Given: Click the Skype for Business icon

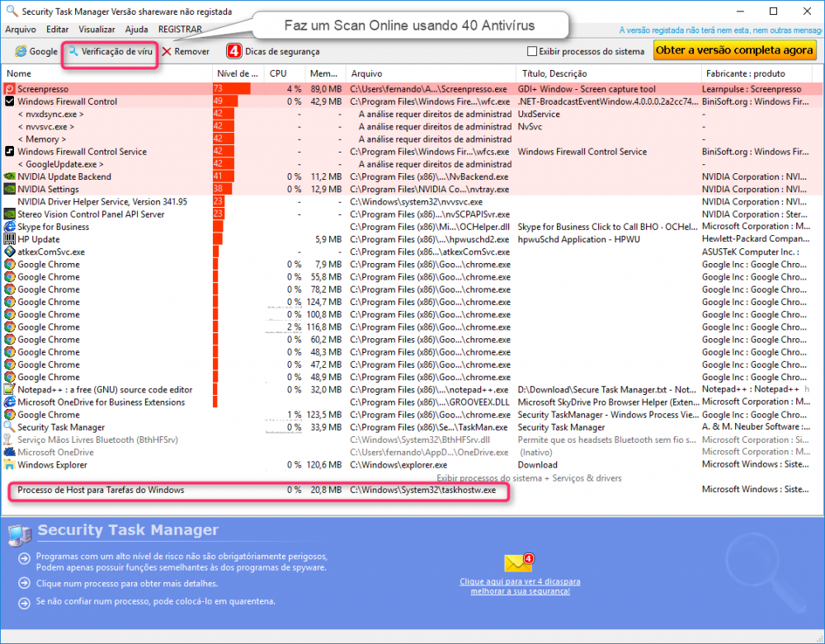Looking at the screenshot, I should [7, 227].
